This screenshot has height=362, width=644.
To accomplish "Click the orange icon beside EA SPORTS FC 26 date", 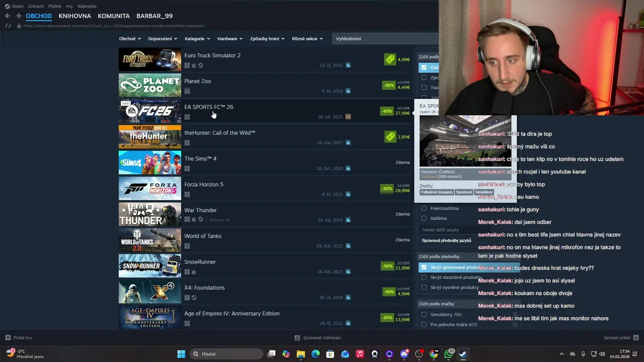I will point(348,117).
